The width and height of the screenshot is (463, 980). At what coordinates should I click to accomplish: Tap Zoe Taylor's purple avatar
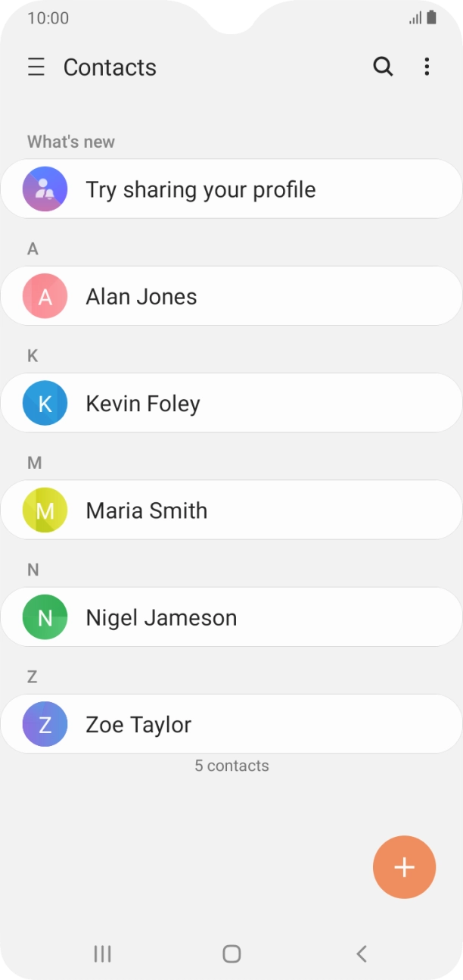coord(43,724)
